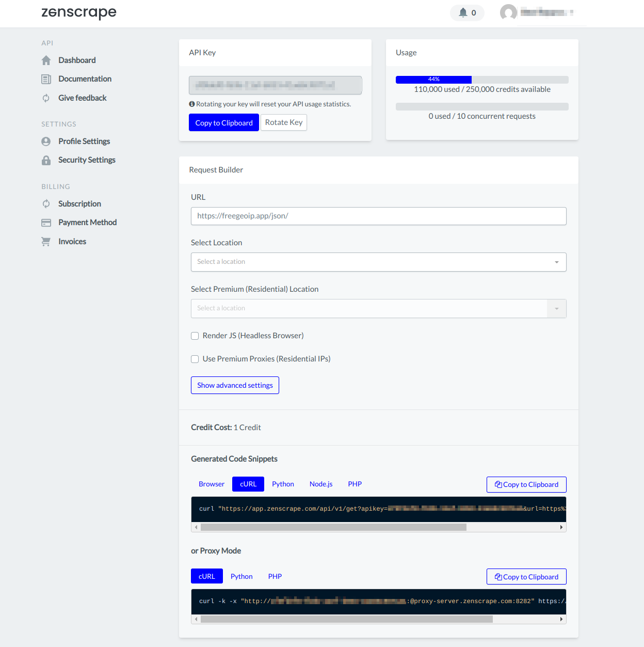Click the cURL generated code block
The image size is (644, 647).
pyautogui.click(x=379, y=509)
